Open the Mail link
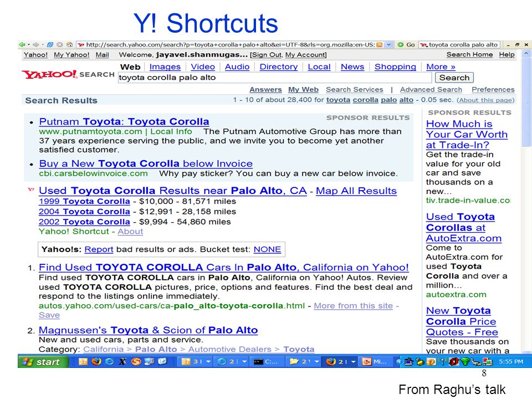532x399 pixels. point(102,55)
